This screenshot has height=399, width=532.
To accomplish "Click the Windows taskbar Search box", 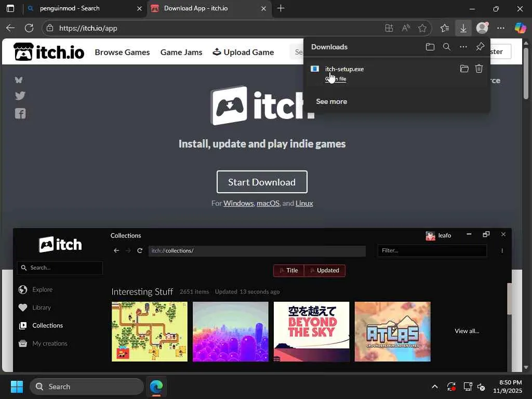I will [x=87, y=387].
